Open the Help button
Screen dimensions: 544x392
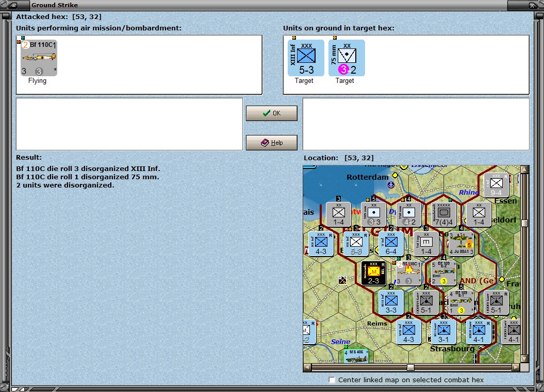click(271, 143)
